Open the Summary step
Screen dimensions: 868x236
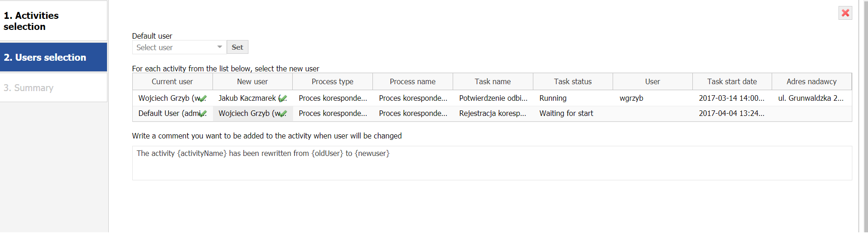tap(53, 88)
